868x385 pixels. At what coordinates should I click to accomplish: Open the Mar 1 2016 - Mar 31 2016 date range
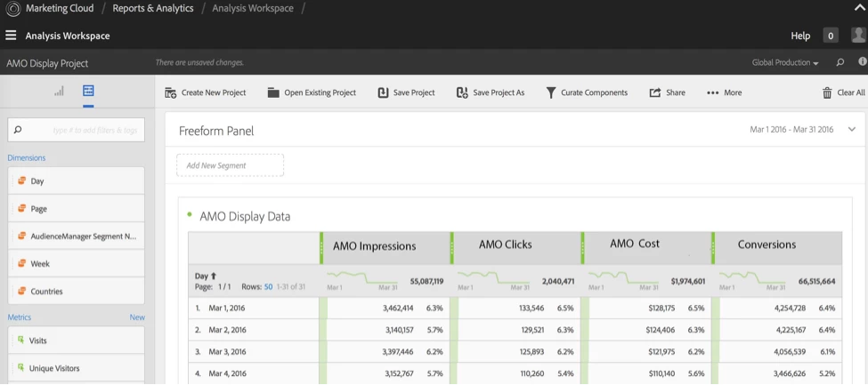click(791, 130)
